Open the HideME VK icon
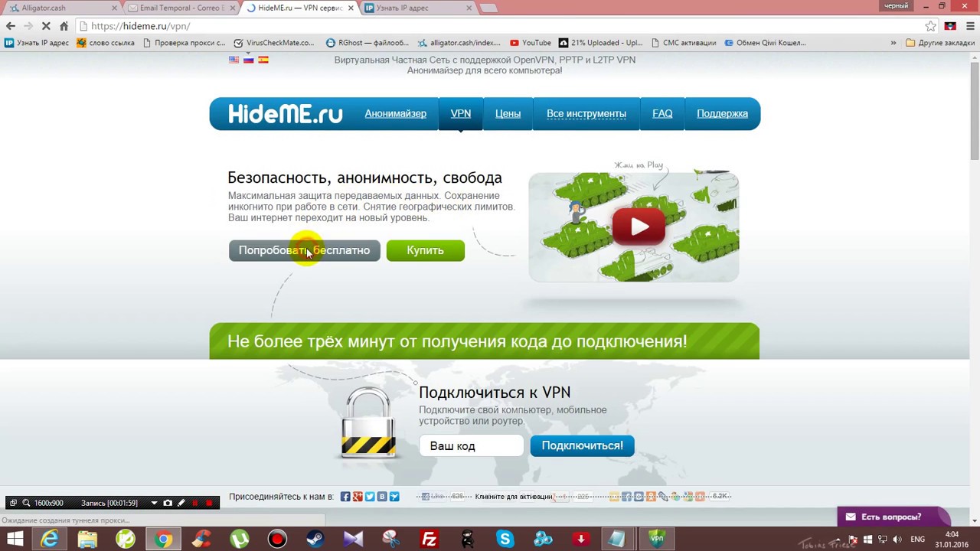The width and height of the screenshot is (980, 551). (x=382, y=497)
